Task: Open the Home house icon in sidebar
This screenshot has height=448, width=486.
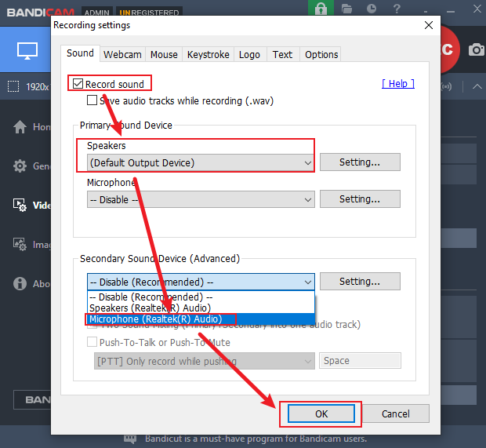Action: tap(20, 126)
